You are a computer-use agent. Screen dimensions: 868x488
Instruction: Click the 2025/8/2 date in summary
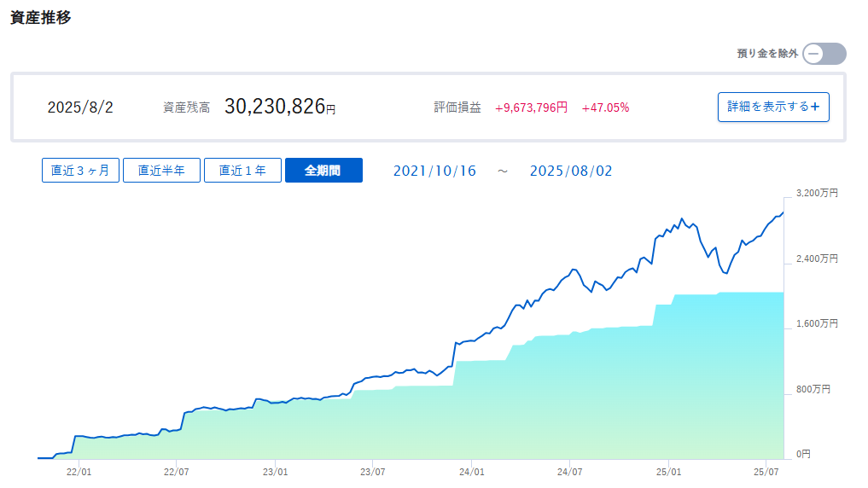80,107
